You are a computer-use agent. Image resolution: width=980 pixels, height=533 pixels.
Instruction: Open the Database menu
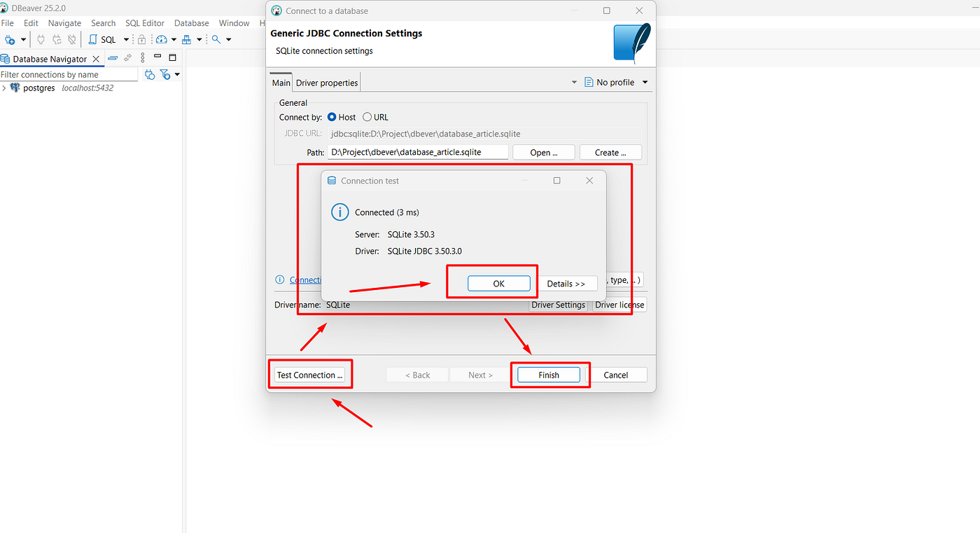click(x=192, y=23)
